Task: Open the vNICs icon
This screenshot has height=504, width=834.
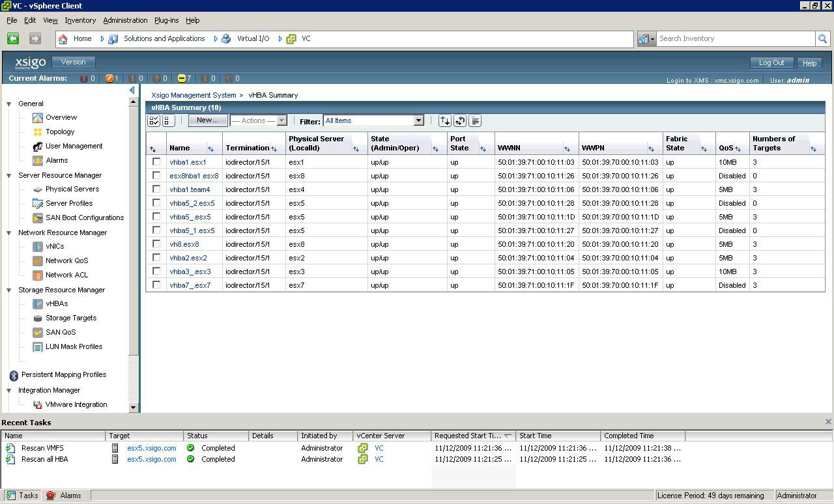Action: 38,247
